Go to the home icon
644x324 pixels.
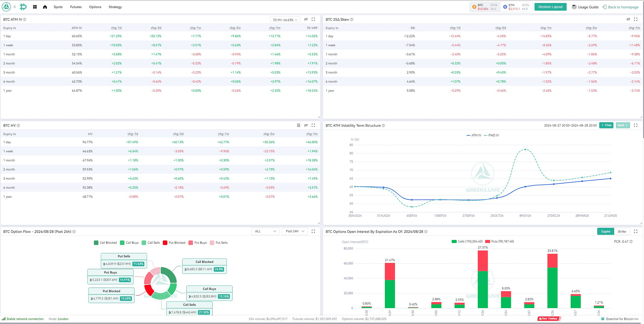[x=45, y=7]
